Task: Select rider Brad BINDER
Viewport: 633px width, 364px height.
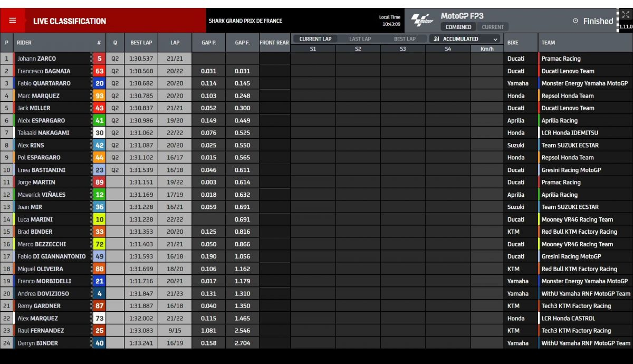Action: click(x=35, y=232)
